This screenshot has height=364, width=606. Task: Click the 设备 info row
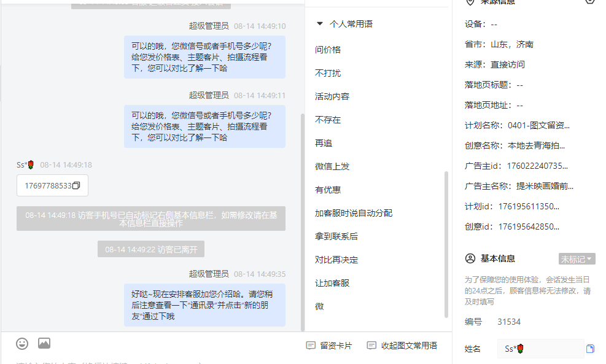481,24
